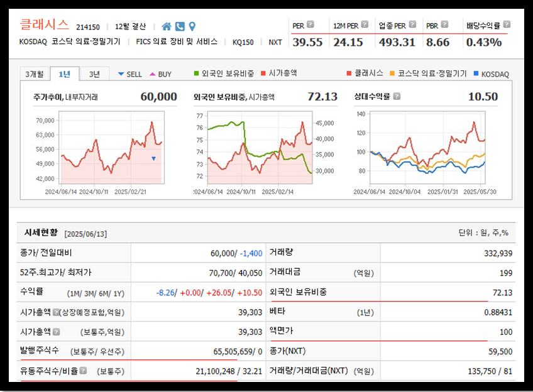This screenshot has height=392, width=533.
Task: Click green 외국인 보유비중 legend swatch
Action: coord(196,73)
